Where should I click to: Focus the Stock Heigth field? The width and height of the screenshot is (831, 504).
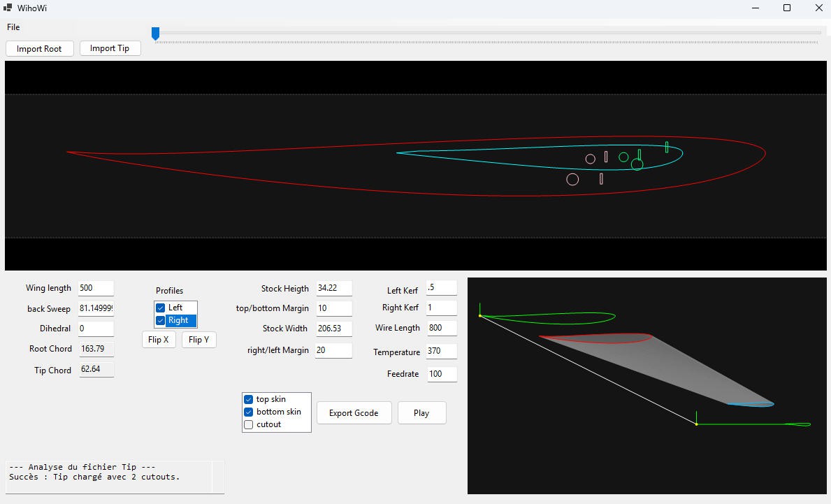(x=333, y=288)
